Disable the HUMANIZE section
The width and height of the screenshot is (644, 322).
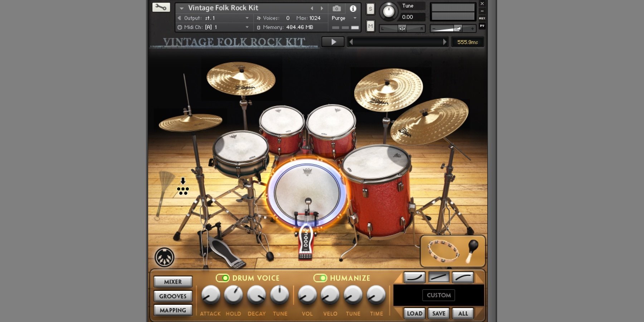pyautogui.click(x=321, y=278)
